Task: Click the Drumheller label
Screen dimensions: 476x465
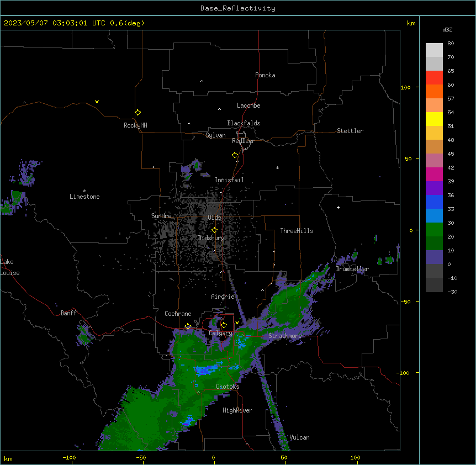Action: (352, 269)
